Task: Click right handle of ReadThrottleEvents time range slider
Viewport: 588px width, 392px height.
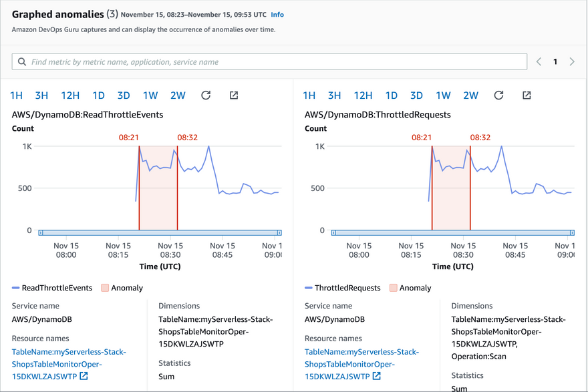Action: click(x=279, y=232)
